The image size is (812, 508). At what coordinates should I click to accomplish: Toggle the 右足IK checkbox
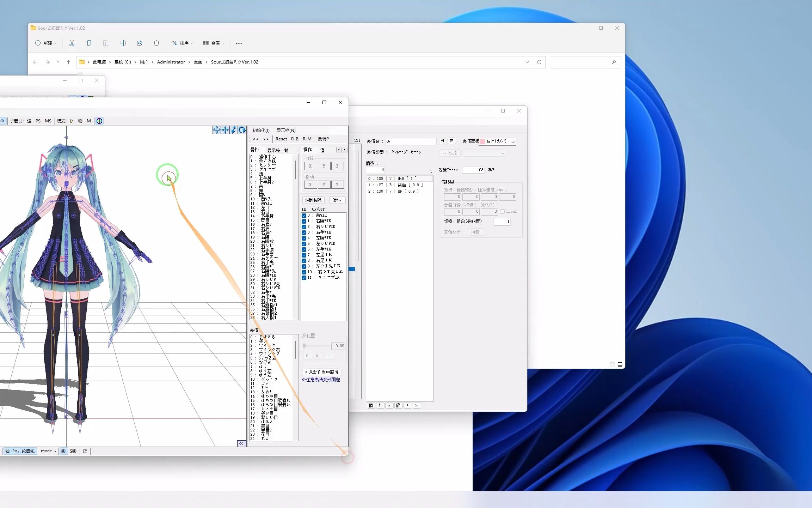click(304, 261)
